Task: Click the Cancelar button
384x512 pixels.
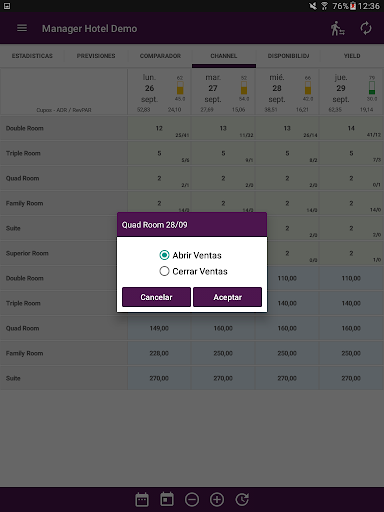Action: (x=156, y=297)
